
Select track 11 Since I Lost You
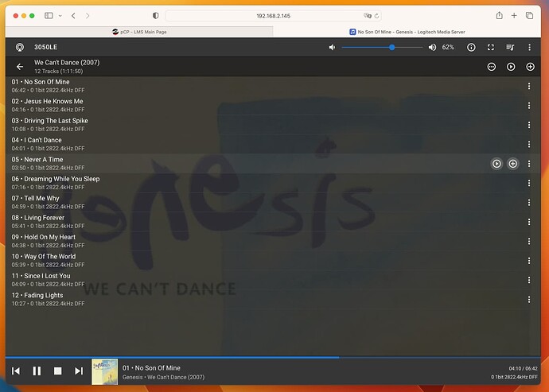coord(273,280)
